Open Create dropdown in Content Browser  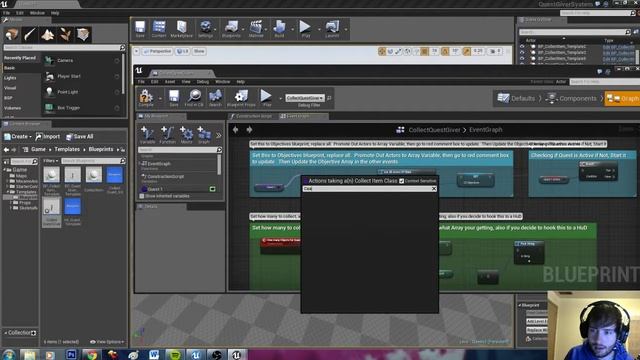click(x=18, y=137)
